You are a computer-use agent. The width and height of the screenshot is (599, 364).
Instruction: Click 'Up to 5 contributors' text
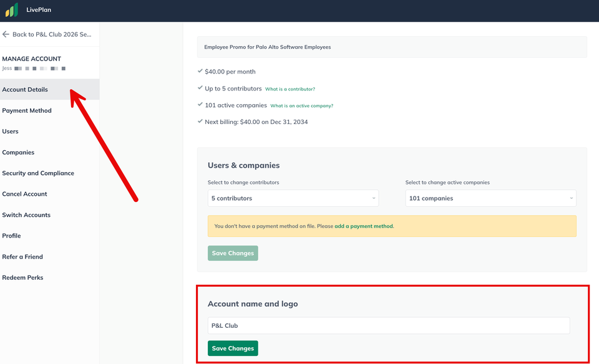[233, 89]
